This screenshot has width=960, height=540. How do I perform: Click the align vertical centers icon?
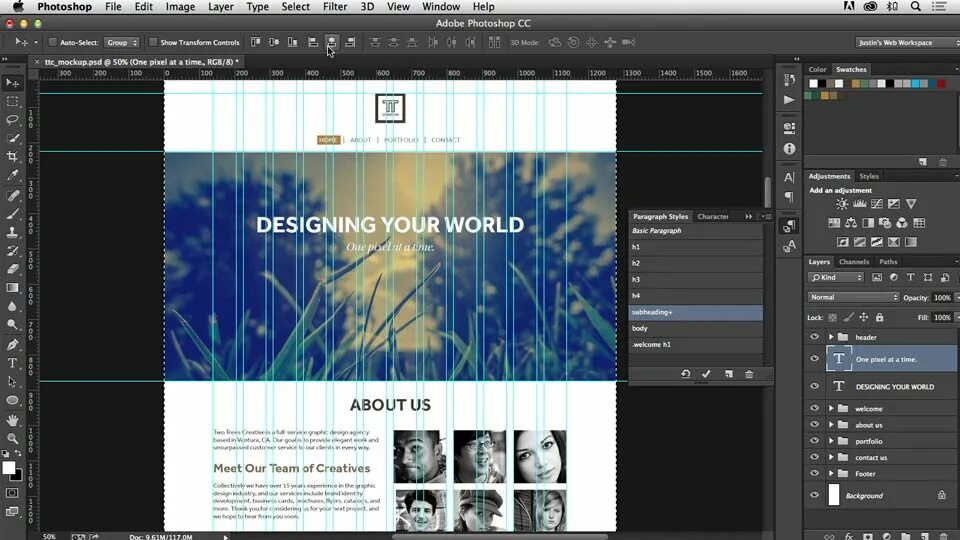[x=274, y=42]
